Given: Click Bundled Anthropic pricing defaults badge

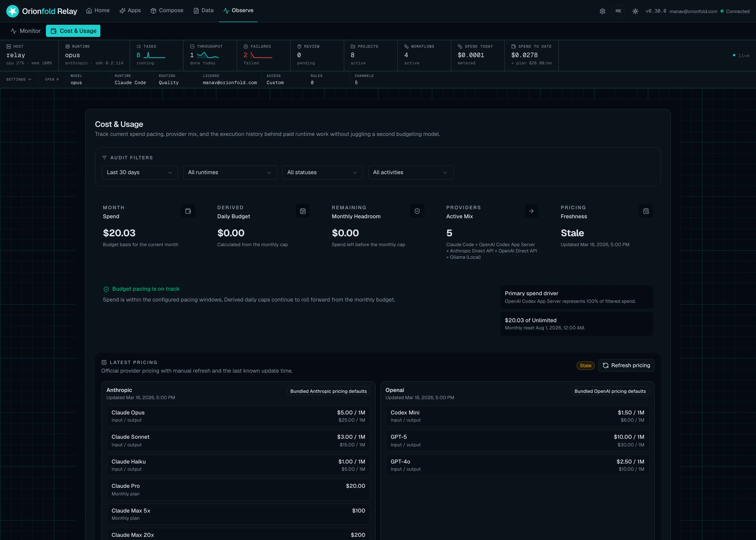Looking at the screenshot, I should (x=328, y=391).
